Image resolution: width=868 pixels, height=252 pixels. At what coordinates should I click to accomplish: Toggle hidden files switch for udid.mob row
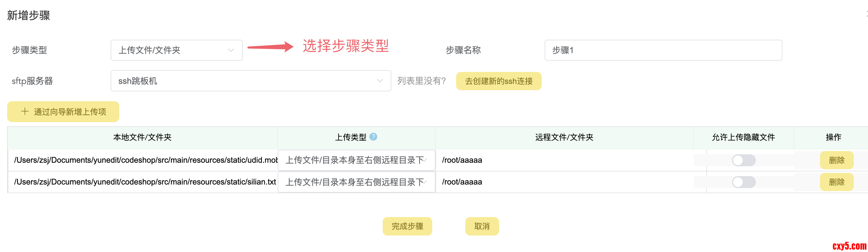(x=743, y=160)
